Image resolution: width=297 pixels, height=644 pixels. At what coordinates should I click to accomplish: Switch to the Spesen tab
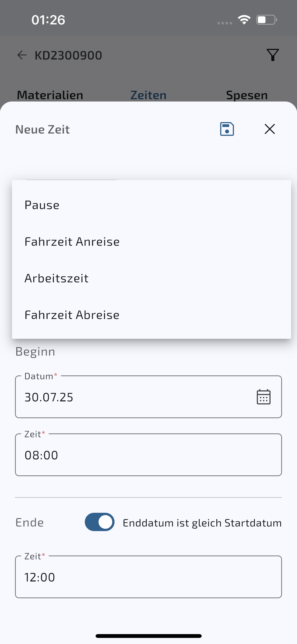coord(247,95)
